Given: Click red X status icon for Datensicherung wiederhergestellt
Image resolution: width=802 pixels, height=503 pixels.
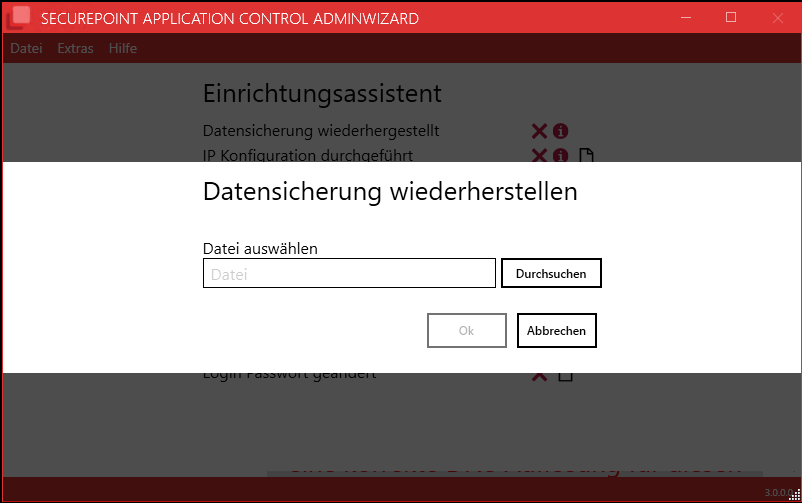Looking at the screenshot, I should (539, 131).
